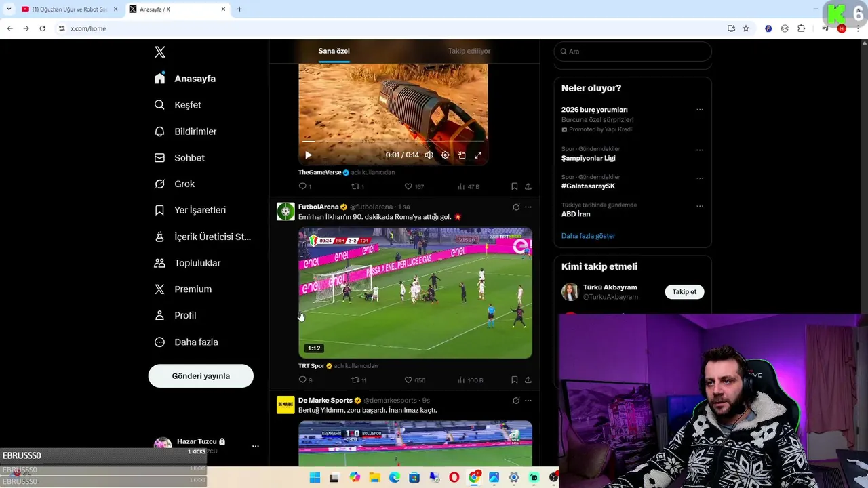Share the TheGameVerse post
Screen dimensions: 868x488
(x=528, y=186)
